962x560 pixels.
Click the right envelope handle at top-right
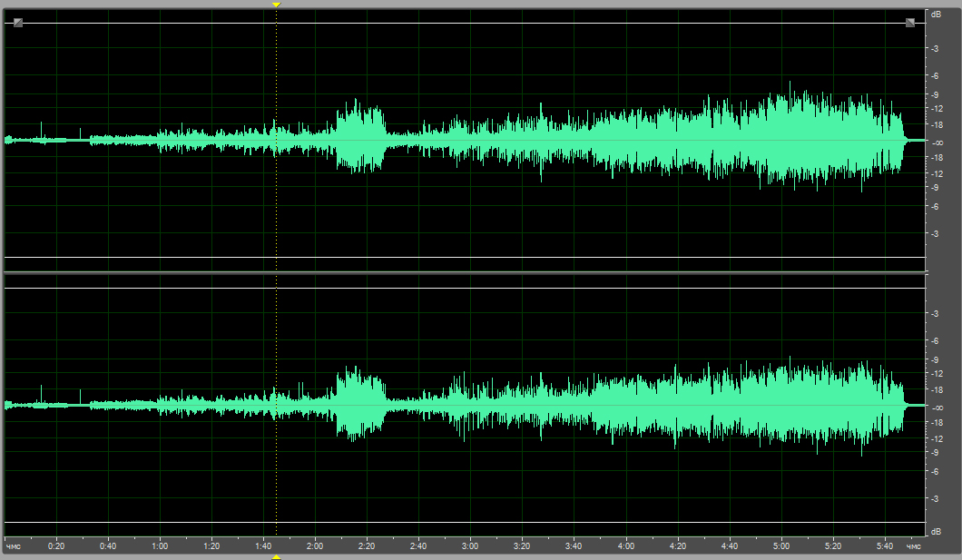coord(910,23)
